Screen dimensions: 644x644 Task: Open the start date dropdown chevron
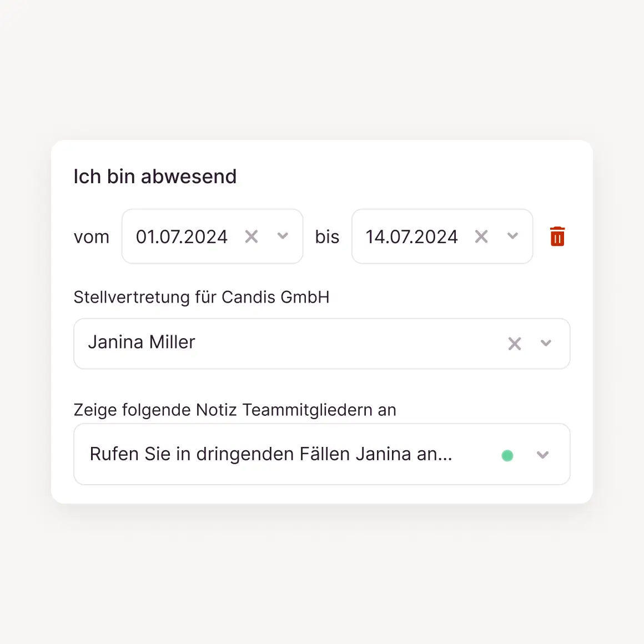pos(283,237)
